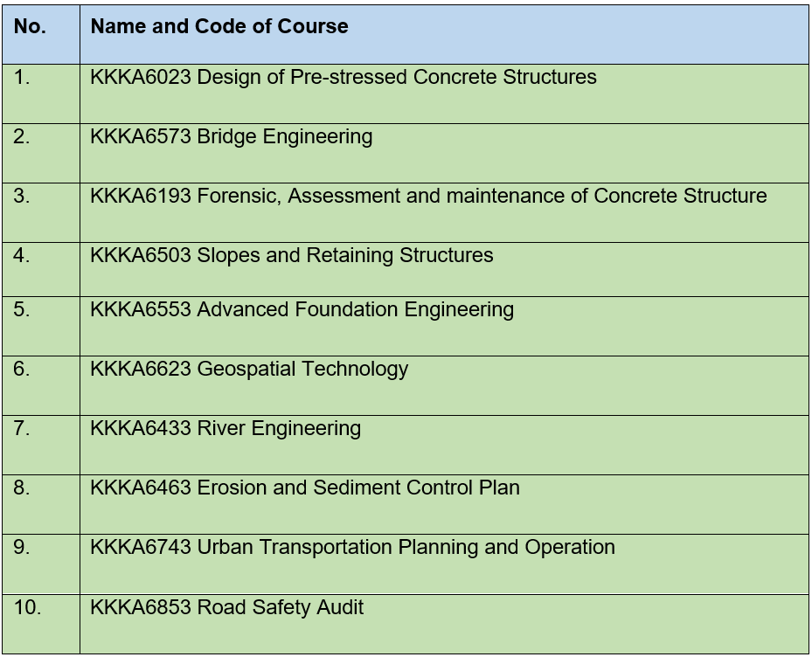Select KKKA6193 Forensic, Assessment and maintenance course
Screen dimensions: 812x657
coord(428,197)
